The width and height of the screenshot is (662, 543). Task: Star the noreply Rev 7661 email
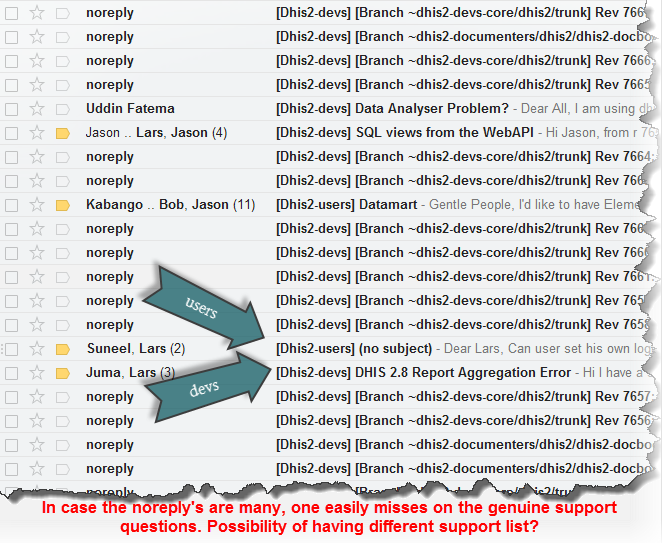click(x=37, y=277)
